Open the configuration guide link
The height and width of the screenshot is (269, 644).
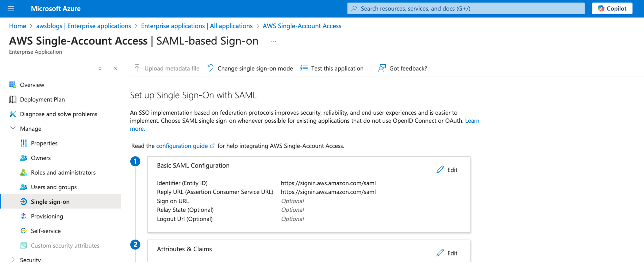(x=182, y=146)
